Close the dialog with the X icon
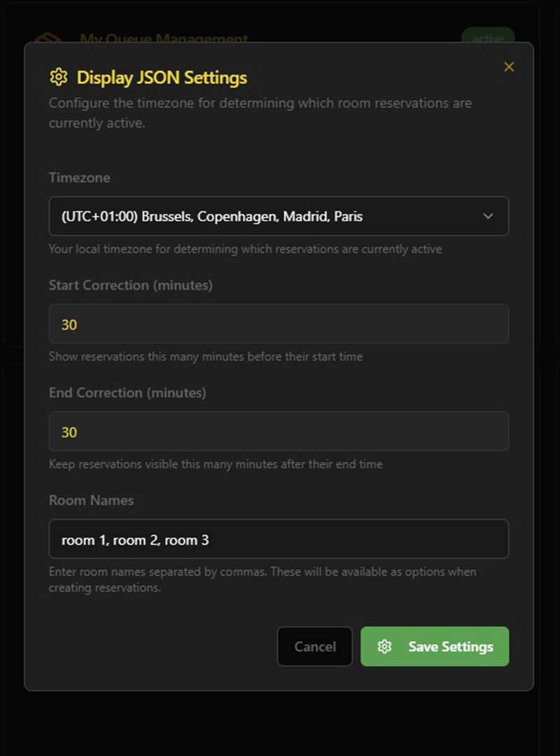This screenshot has height=756, width=560. (509, 67)
